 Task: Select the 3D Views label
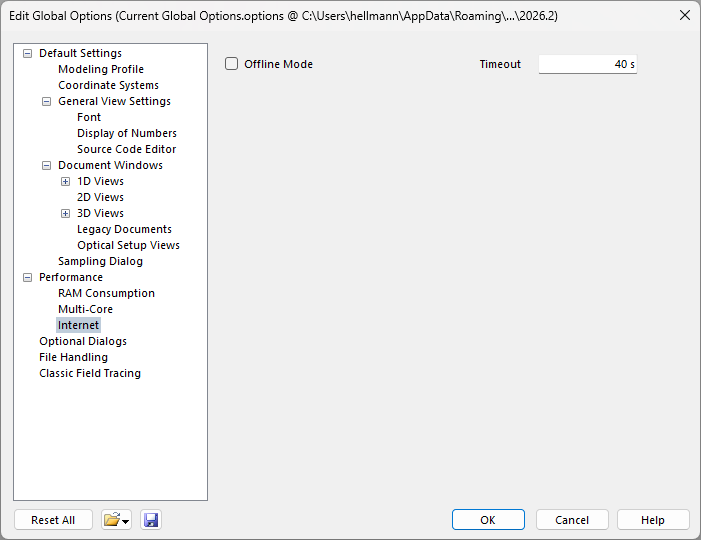[101, 213]
